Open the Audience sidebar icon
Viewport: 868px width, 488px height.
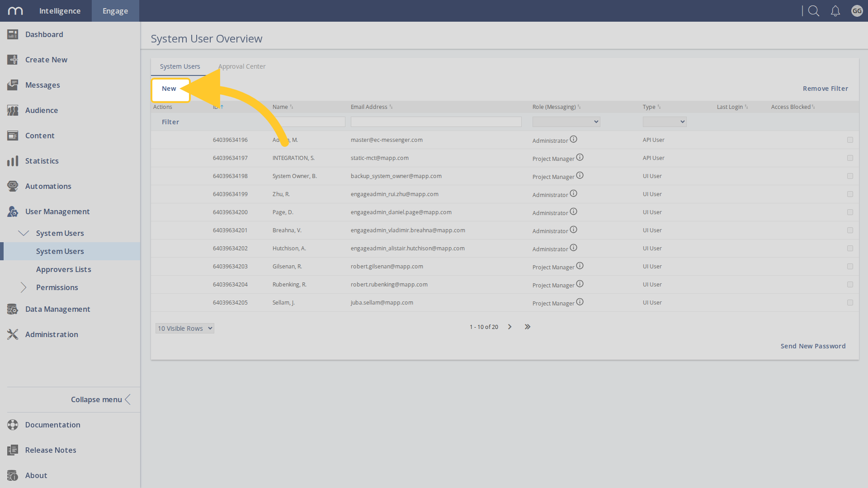13,110
